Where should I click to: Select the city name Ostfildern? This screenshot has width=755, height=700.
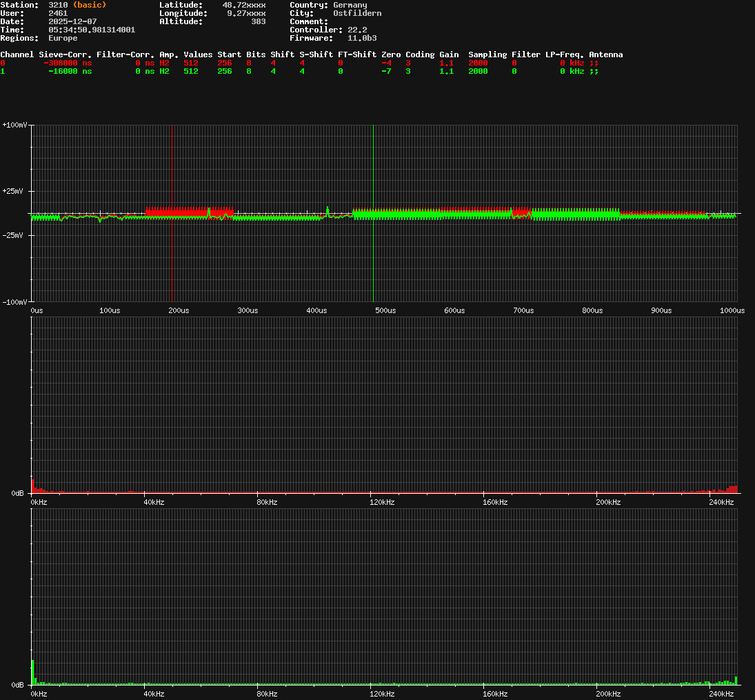[x=356, y=13]
